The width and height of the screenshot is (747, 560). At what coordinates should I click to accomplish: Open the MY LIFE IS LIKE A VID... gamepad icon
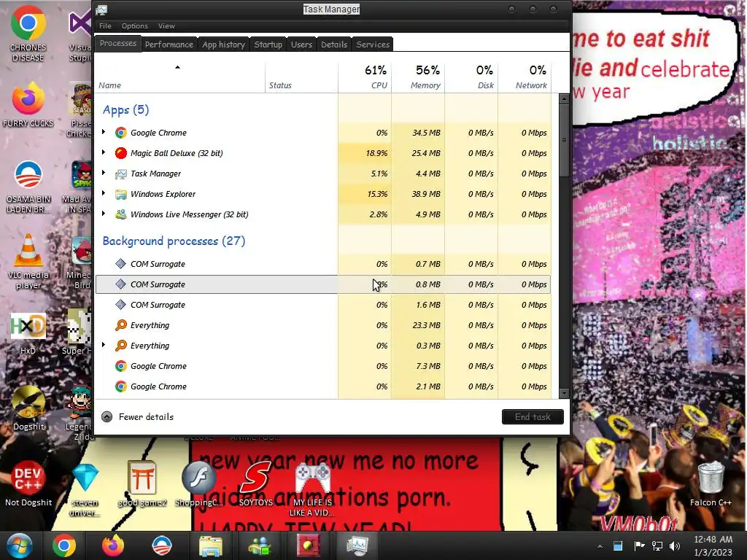(312, 489)
